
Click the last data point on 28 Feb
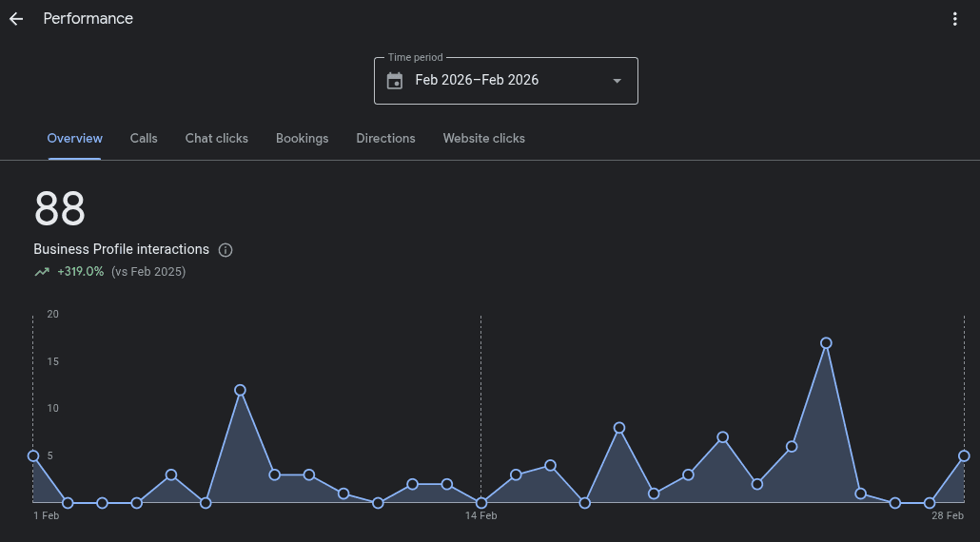pyautogui.click(x=964, y=455)
